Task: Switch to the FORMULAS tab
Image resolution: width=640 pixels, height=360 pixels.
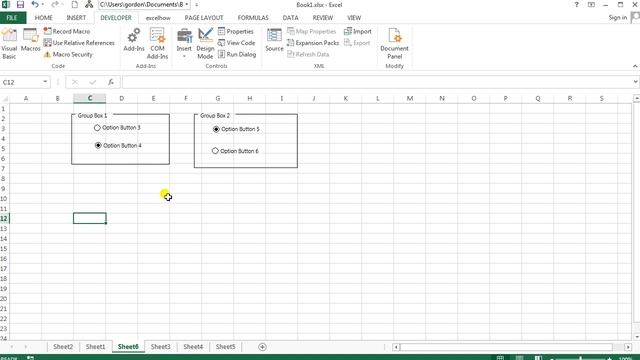Action: click(253, 18)
